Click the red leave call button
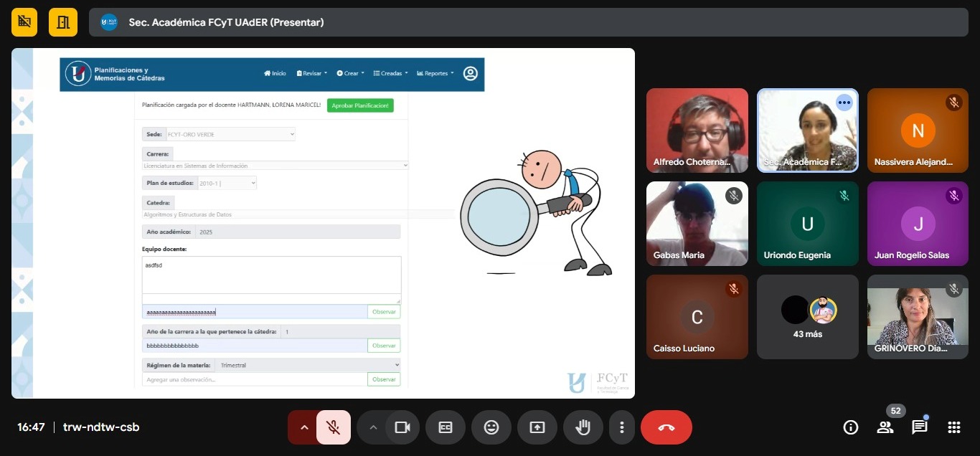The height and width of the screenshot is (456, 980). (666, 427)
